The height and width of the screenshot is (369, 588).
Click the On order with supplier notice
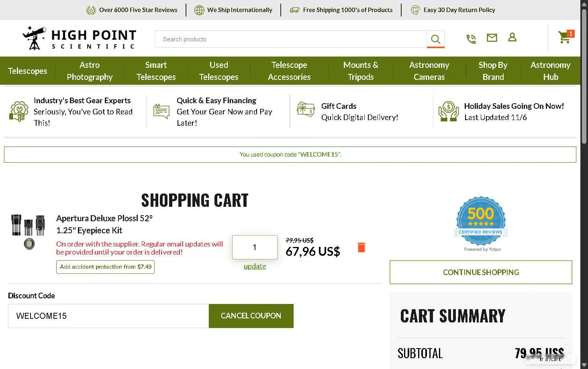tap(139, 248)
